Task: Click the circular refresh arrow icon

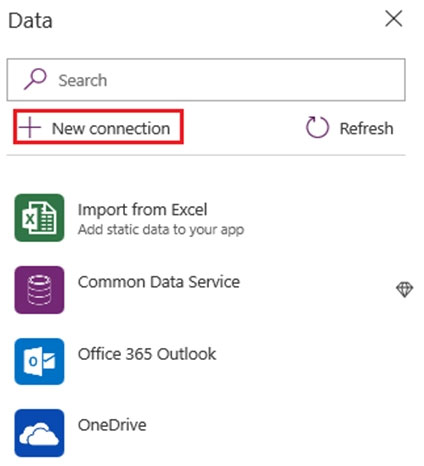Action: (x=317, y=127)
